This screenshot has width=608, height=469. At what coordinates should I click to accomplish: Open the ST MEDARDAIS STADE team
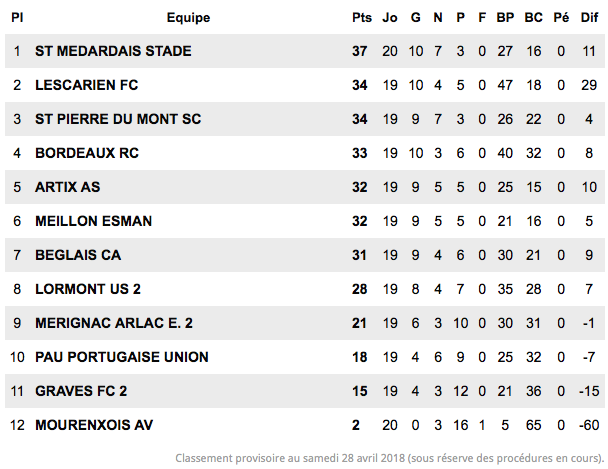(x=113, y=51)
